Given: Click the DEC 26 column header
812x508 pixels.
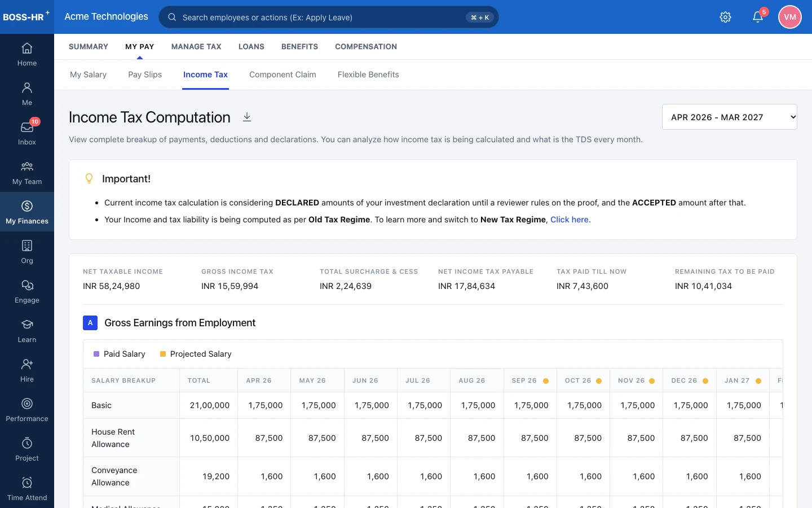Looking at the screenshot, I should [x=690, y=380].
